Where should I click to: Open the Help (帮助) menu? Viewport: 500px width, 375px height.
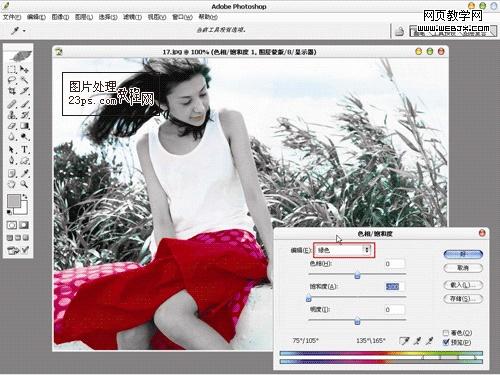tap(208, 17)
